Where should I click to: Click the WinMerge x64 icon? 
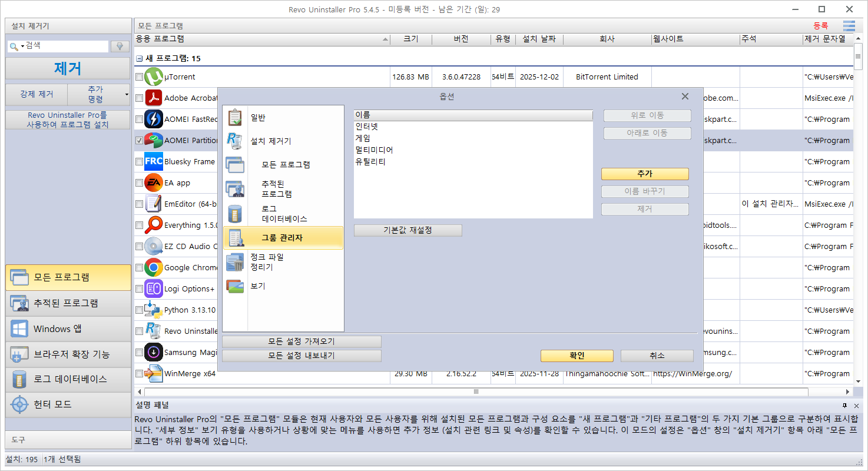coord(154,374)
